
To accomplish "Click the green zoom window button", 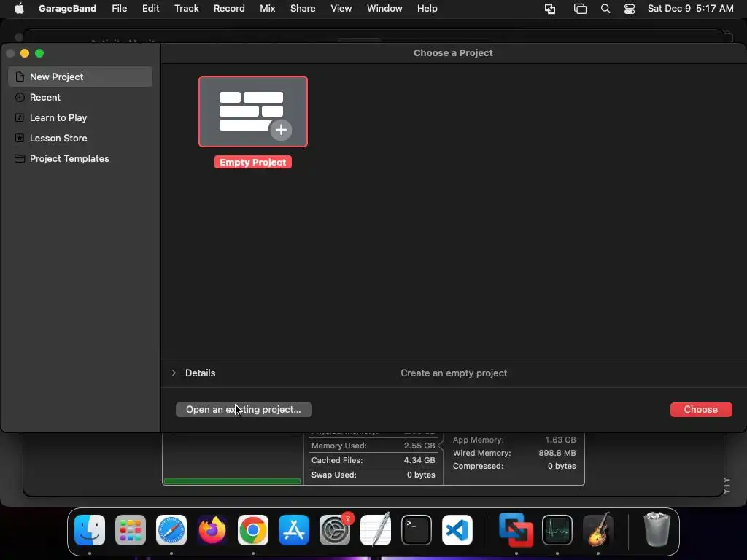I will 39,53.
